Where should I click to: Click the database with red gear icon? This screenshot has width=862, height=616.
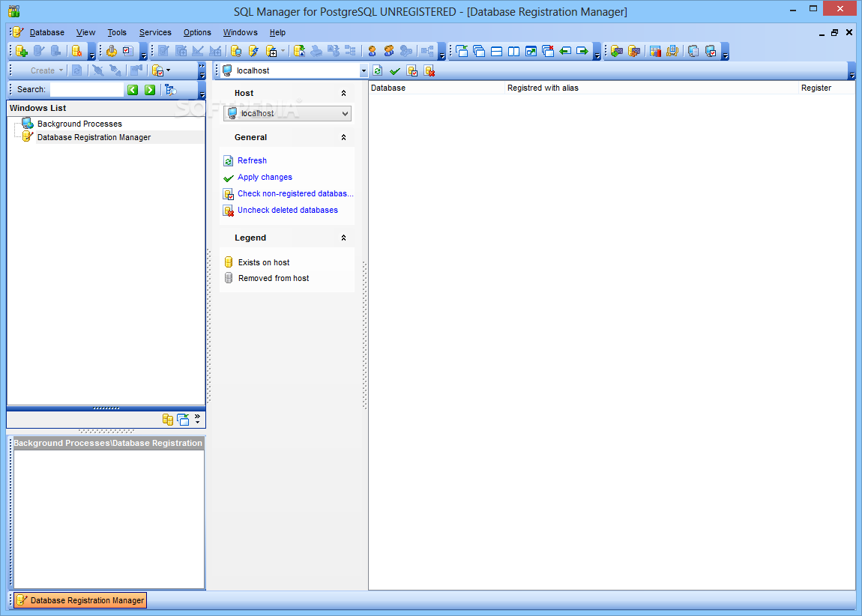[77, 51]
